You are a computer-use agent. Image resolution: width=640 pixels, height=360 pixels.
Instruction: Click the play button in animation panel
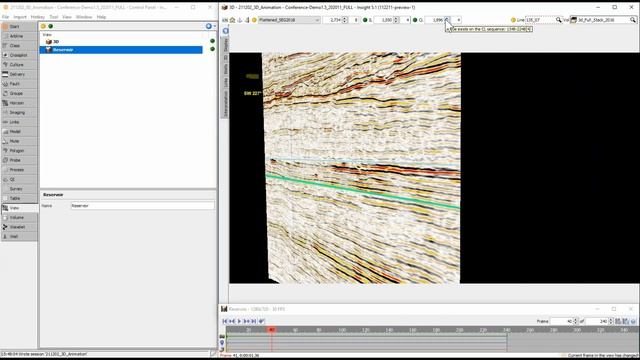coord(239,321)
